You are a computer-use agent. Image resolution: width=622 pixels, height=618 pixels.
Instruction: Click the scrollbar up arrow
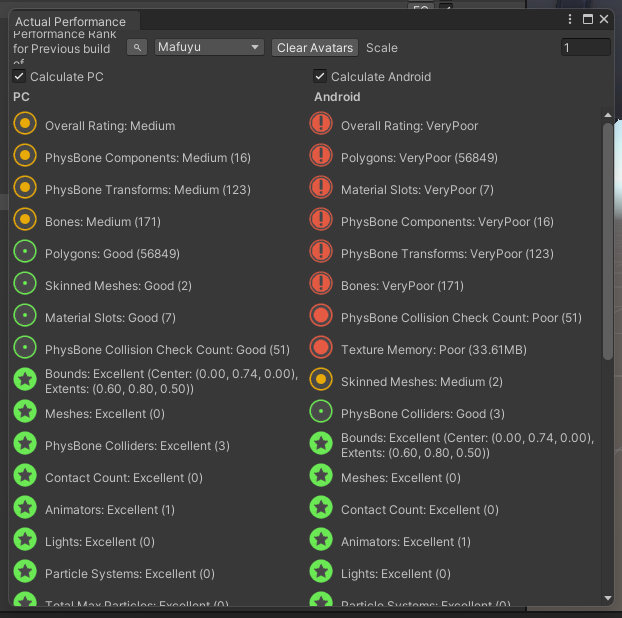click(608, 115)
